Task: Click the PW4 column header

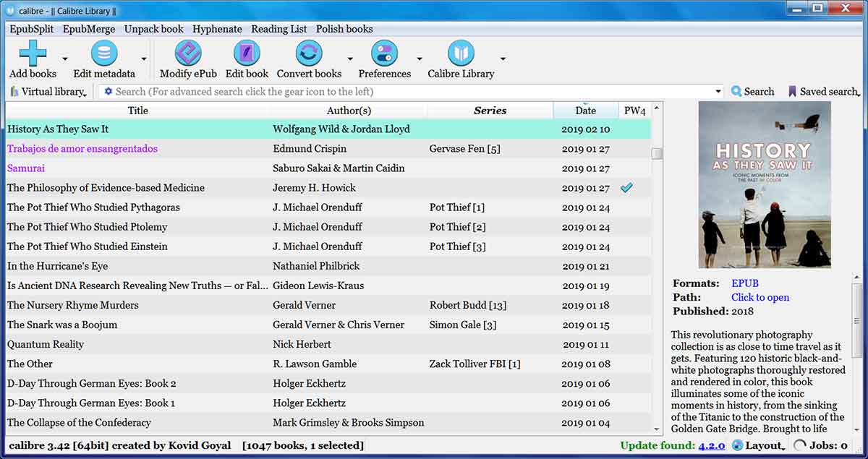Action: pyautogui.click(x=634, y=111)
